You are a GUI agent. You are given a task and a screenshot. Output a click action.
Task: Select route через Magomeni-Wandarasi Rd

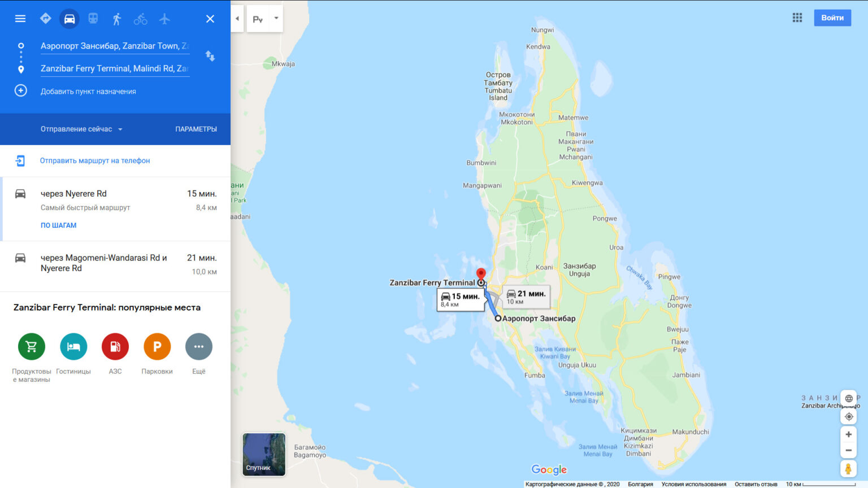pyautogui.click(x=115, y=265)
